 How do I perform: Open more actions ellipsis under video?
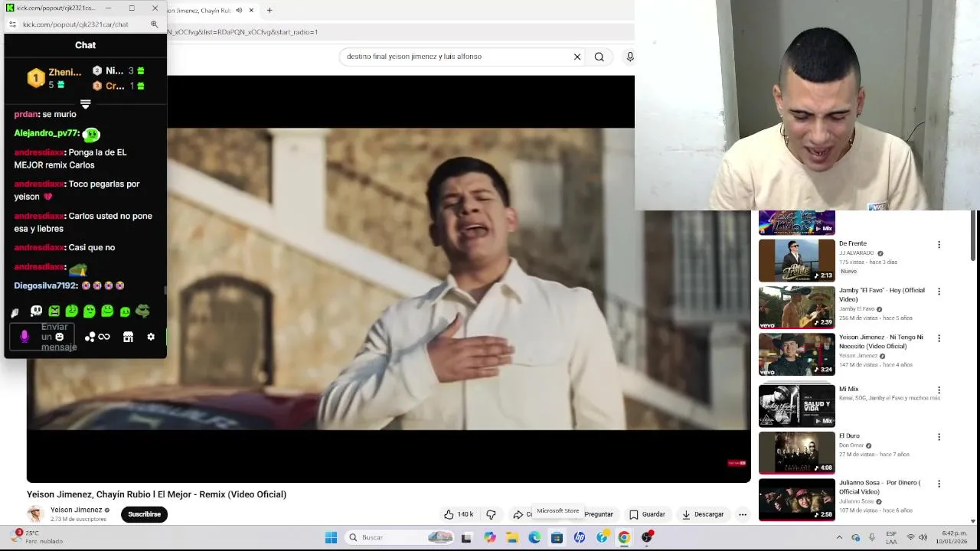(742, 514)
